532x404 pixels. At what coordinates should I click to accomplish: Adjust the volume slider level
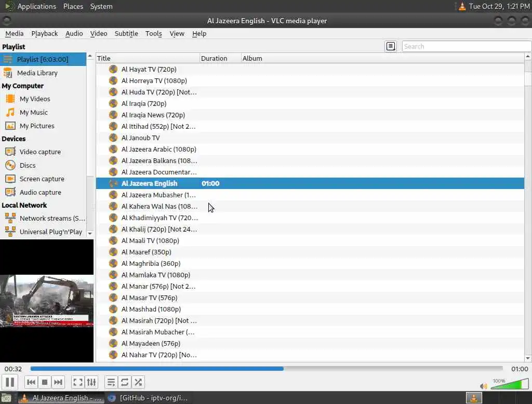(510, 384)
